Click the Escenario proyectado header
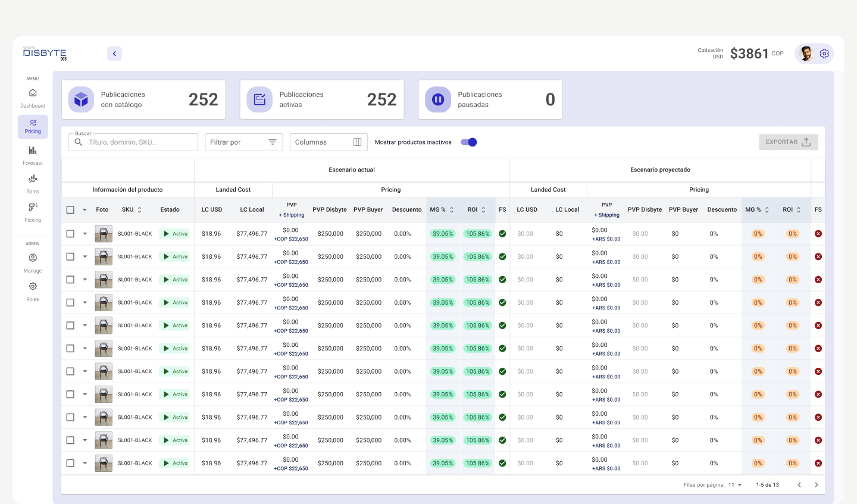The image size is (857, 504). click(661, 170)
